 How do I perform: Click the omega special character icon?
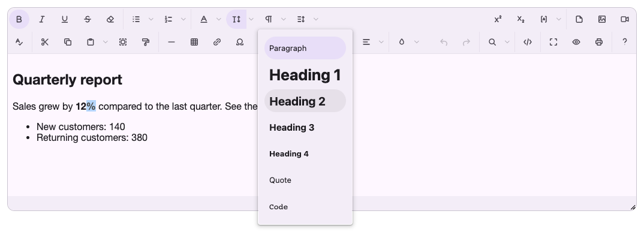[240, 42]
